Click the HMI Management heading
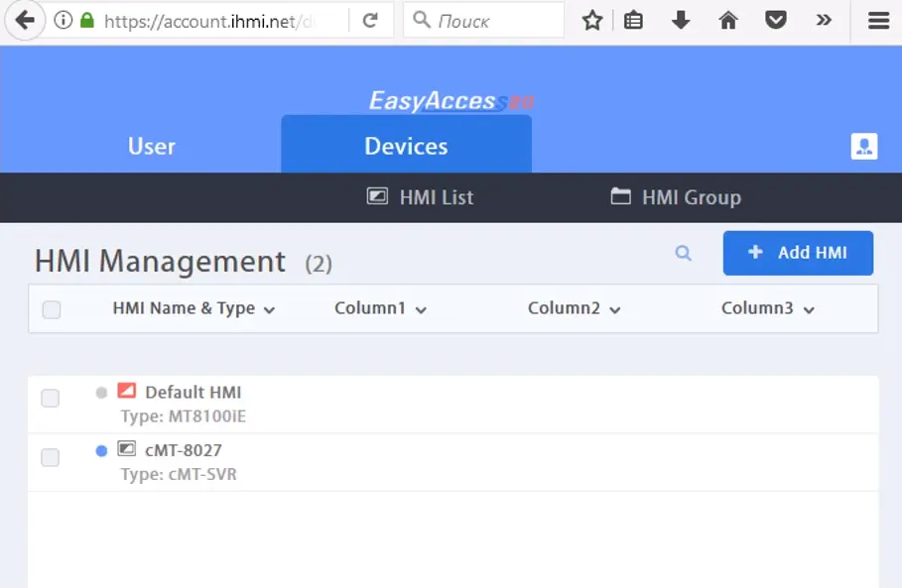Viewport: 902px width, 588px height. [160, 262]
